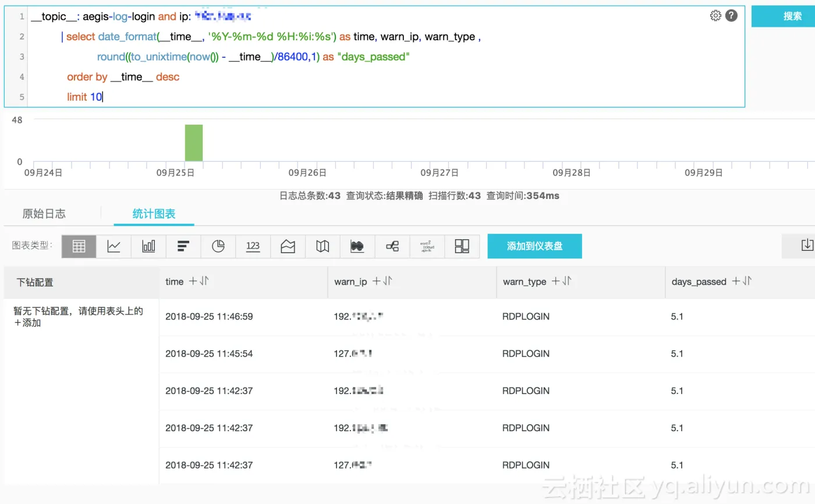Click the days_passed column header text

point(699,282)
